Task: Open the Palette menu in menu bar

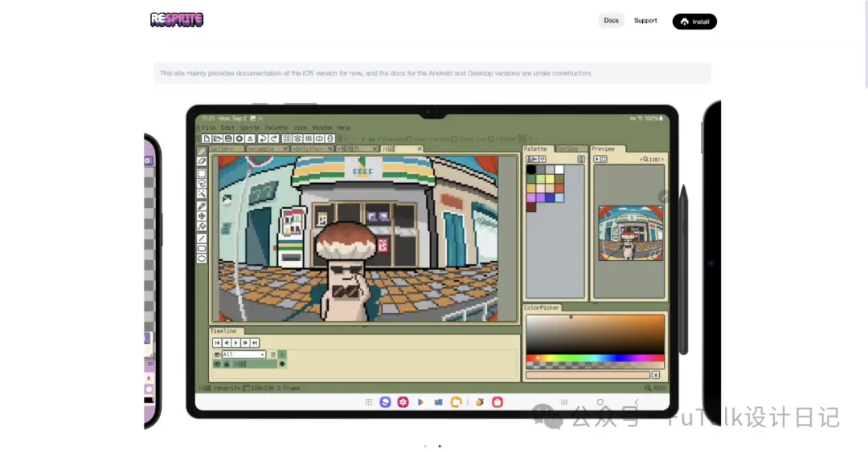Action: click(276, 128)
